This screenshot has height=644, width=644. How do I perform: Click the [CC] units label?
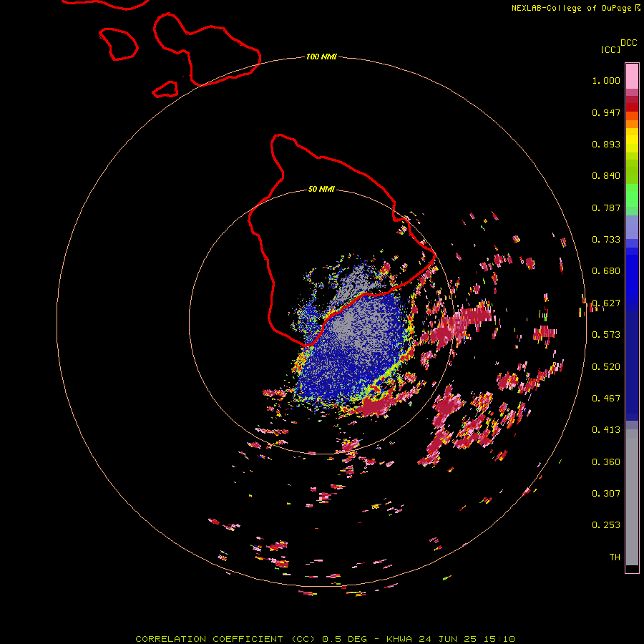pyautogui.click(x=610, y=49)
